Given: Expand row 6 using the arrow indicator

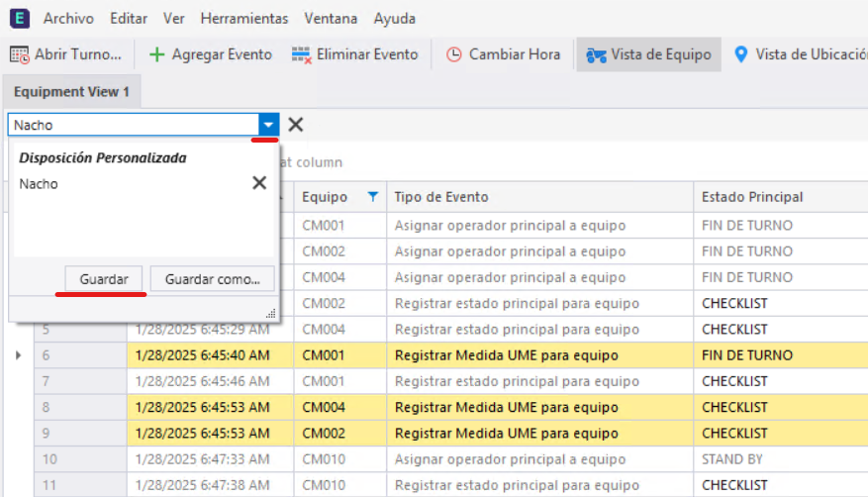Looking at the screenshot, I should pos(18,354).
